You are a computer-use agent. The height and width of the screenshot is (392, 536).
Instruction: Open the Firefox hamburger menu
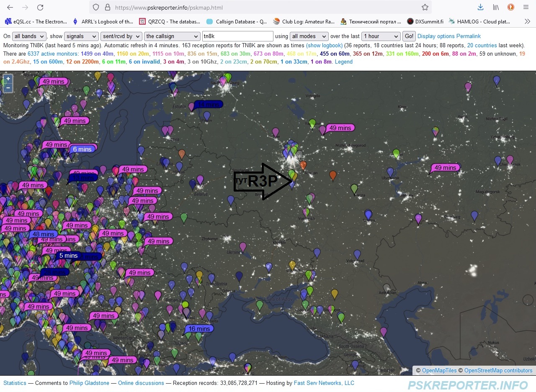[x=526, y=7]
